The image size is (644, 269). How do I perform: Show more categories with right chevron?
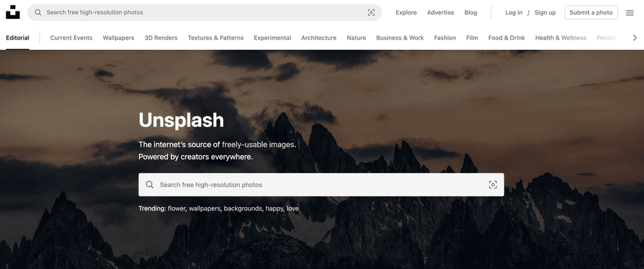pyautogui.click(x=635, y=38)
